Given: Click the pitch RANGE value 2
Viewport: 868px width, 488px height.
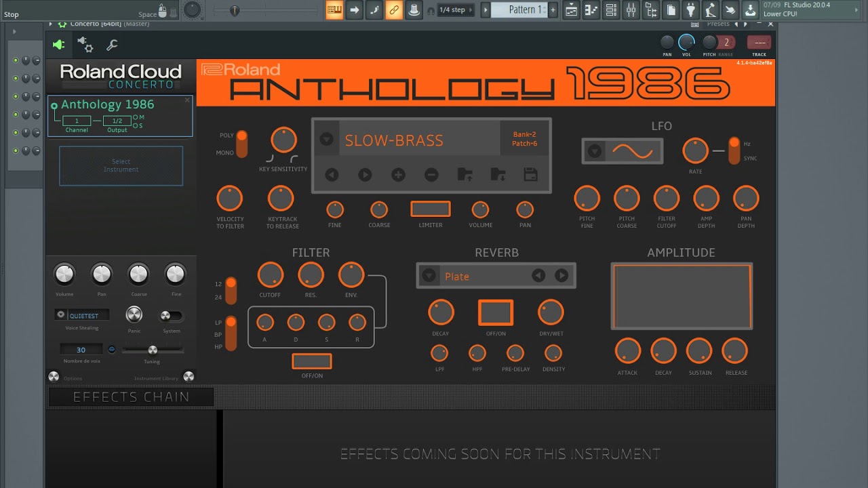Looking at the screenshot, I should point(726,42).
